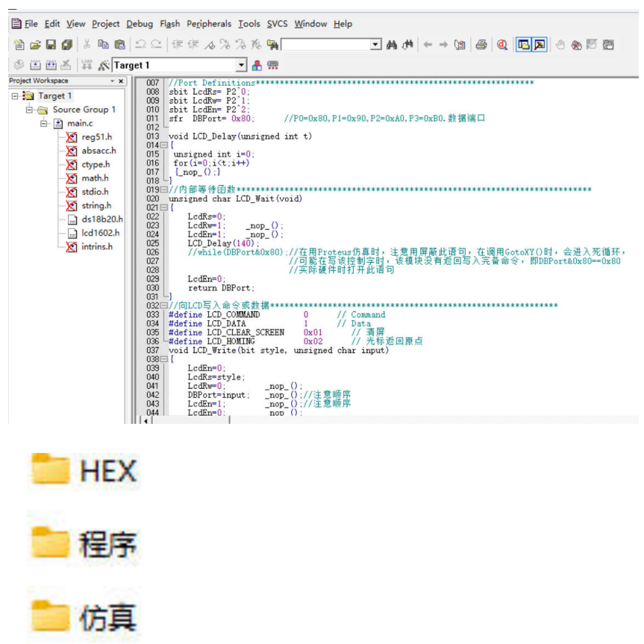Expand the search text combo box arrow
The width and height of the screenshot is (644, 644).
pyautogui.click(x=375, y=46)
